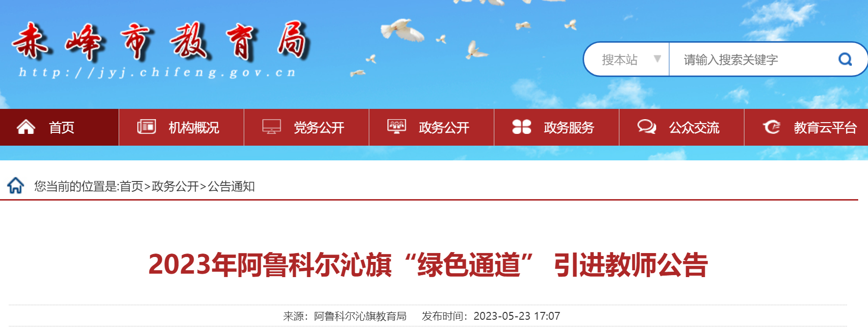Open the 机构概况 menu item
This screenshot has width=868, height=333.
click(181, 128)
